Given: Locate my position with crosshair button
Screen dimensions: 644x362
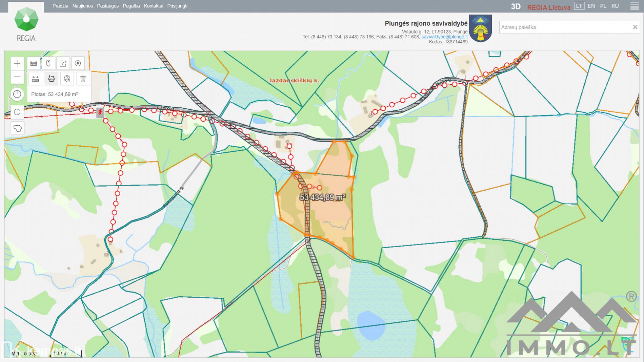Looking at the screenshot, I should click(x=17, y=112).
